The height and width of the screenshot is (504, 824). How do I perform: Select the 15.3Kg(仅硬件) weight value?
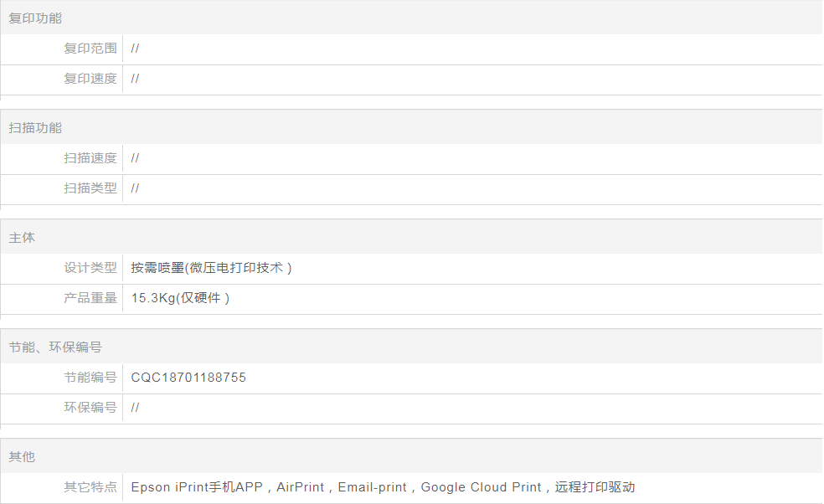click(x=180, y=298)
